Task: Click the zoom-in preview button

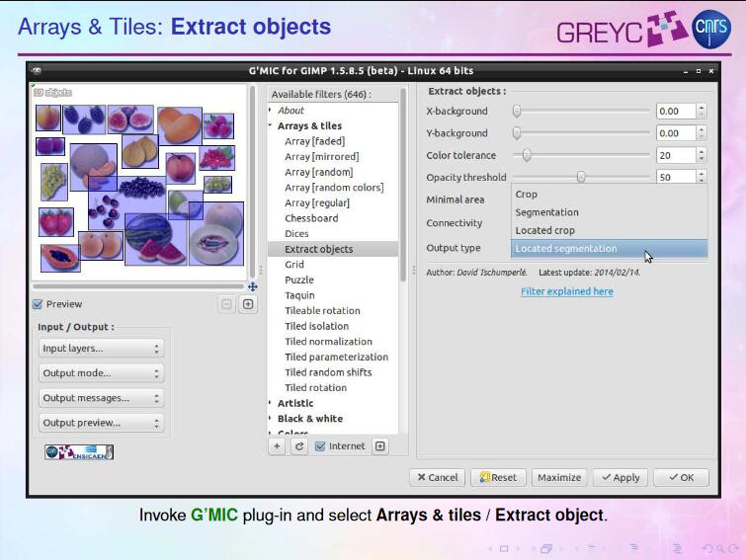Action: (x=247, y=304)
